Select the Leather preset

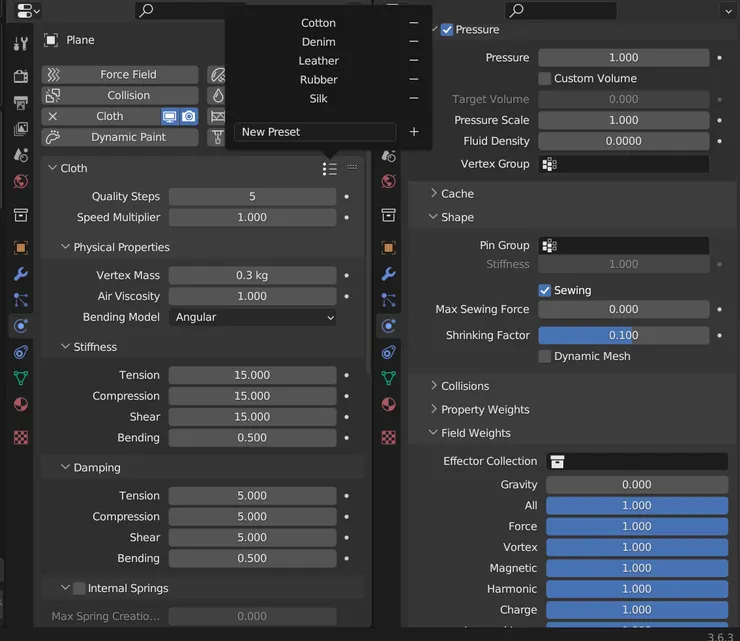(318, 61)
